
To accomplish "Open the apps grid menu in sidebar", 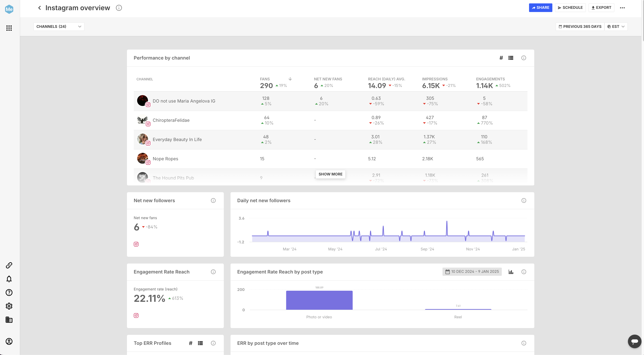I will 9,28.
